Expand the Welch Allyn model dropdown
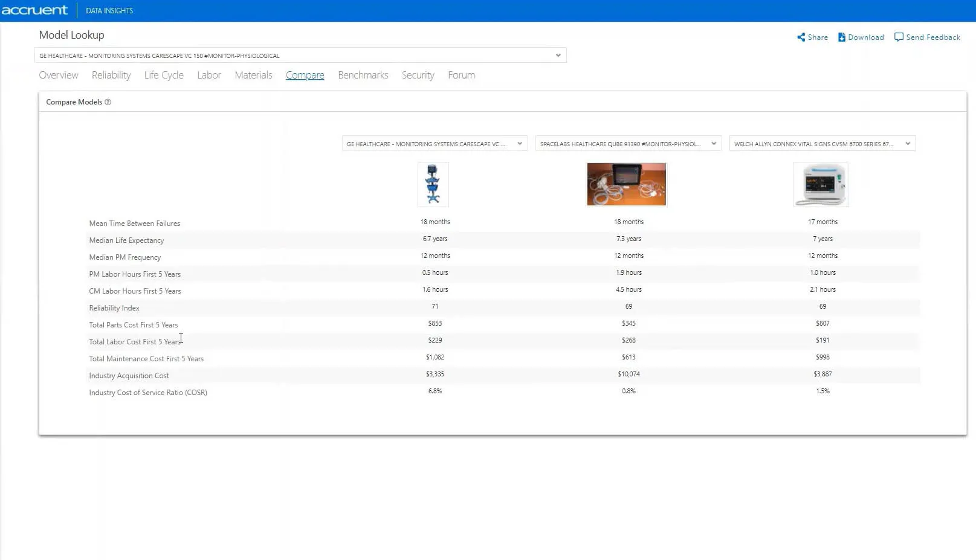 907,144
